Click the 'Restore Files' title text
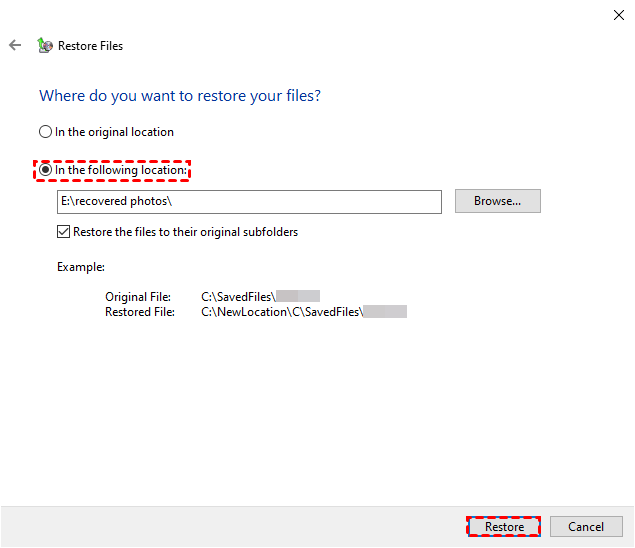Viewport: 635px width, 548px height. point(90,46)
